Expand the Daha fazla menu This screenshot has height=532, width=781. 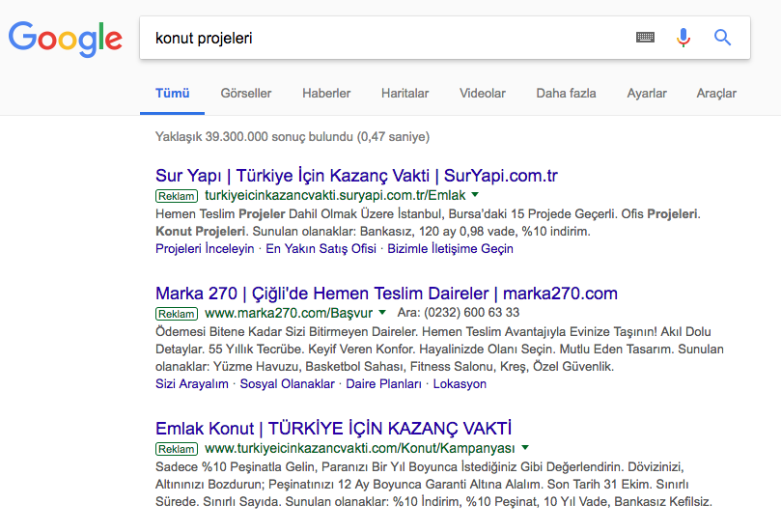pyautogui.click(x=566, y=93)
